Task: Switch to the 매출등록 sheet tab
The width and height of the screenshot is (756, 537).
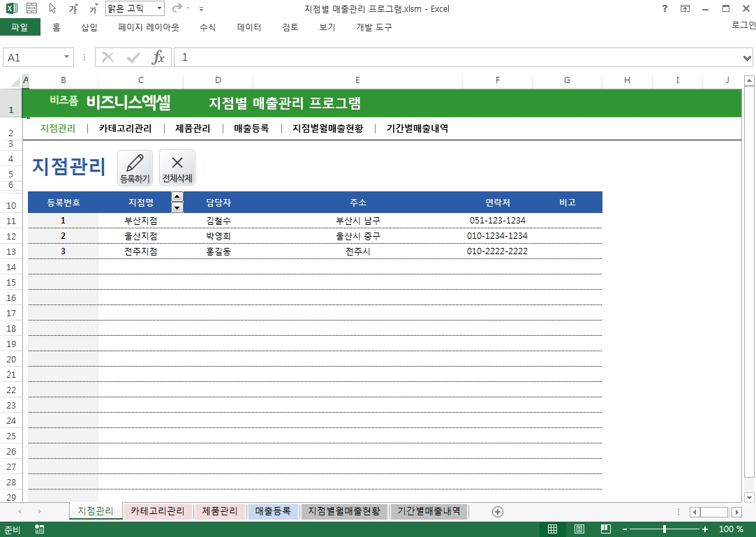Action: point(273,511)
